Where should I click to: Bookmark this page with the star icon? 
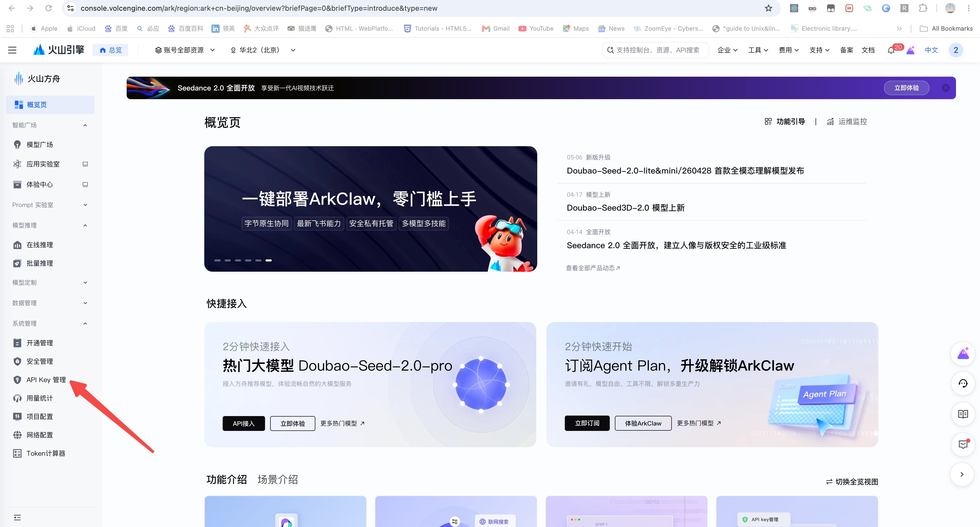pyautogui.click(x=769, y=8)
